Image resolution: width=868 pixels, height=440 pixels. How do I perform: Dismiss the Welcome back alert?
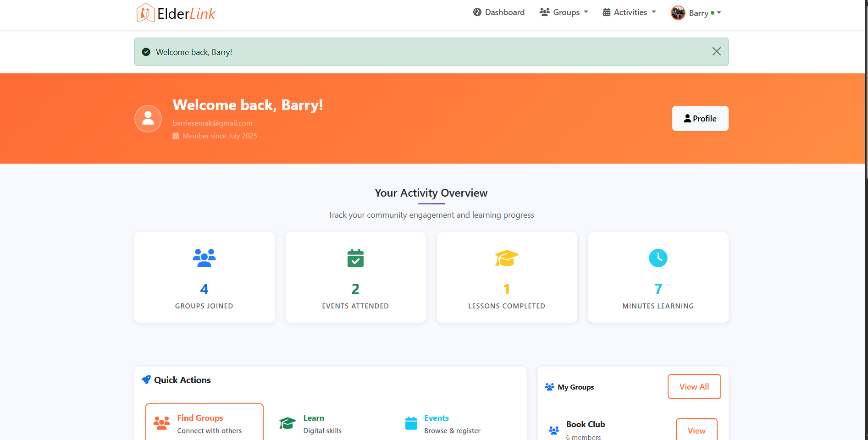click(x=716, y=51)
